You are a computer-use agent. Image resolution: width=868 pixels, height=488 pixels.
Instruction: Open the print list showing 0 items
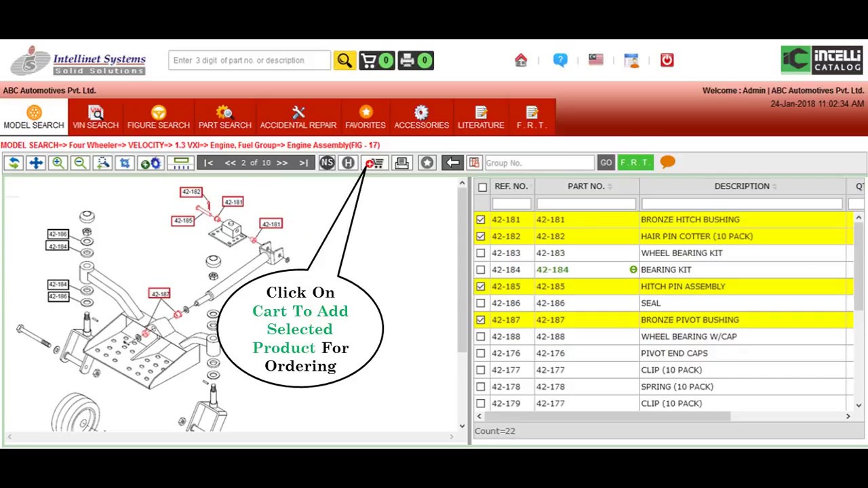pos(416,60)
